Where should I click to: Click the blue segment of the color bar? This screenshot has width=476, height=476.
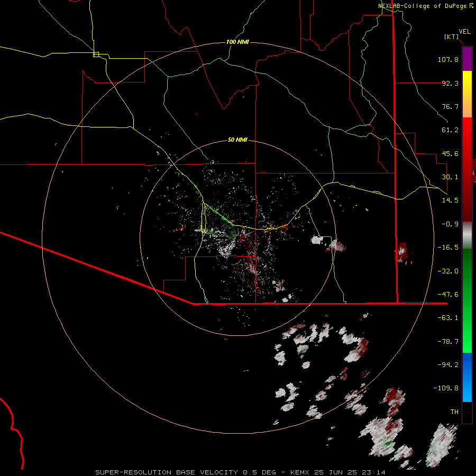pos(467,377)
